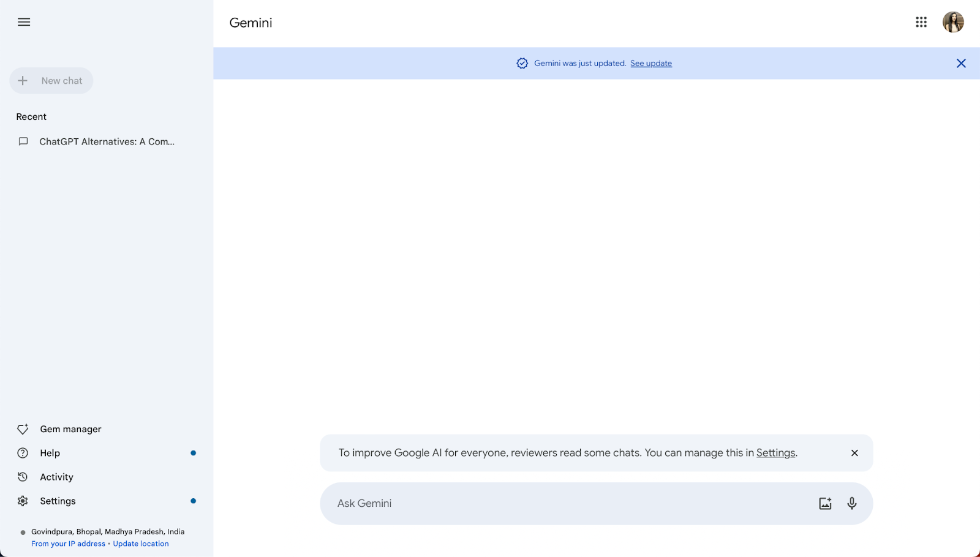980x557 pixels.
Task: Close the reviewers read chats notice
Action: [x=854, y=453]
